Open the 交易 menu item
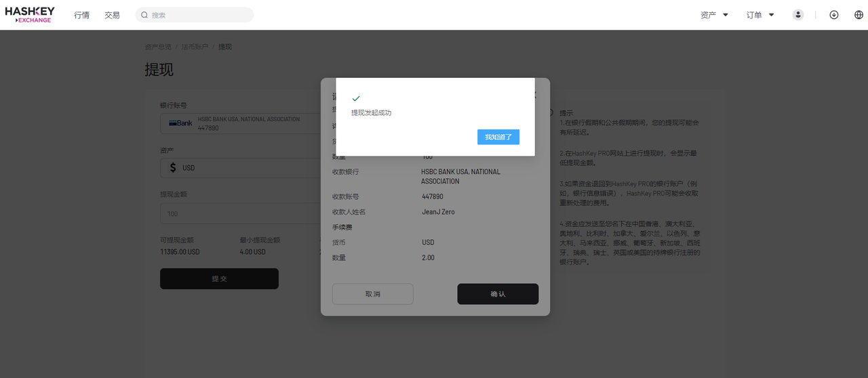 [112, 15]
